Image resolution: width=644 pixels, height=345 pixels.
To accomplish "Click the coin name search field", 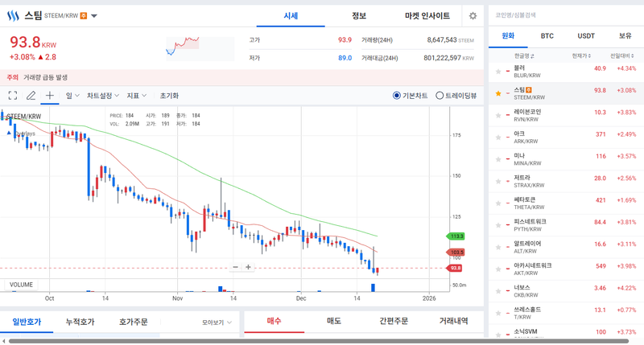I will click(563, 15).
